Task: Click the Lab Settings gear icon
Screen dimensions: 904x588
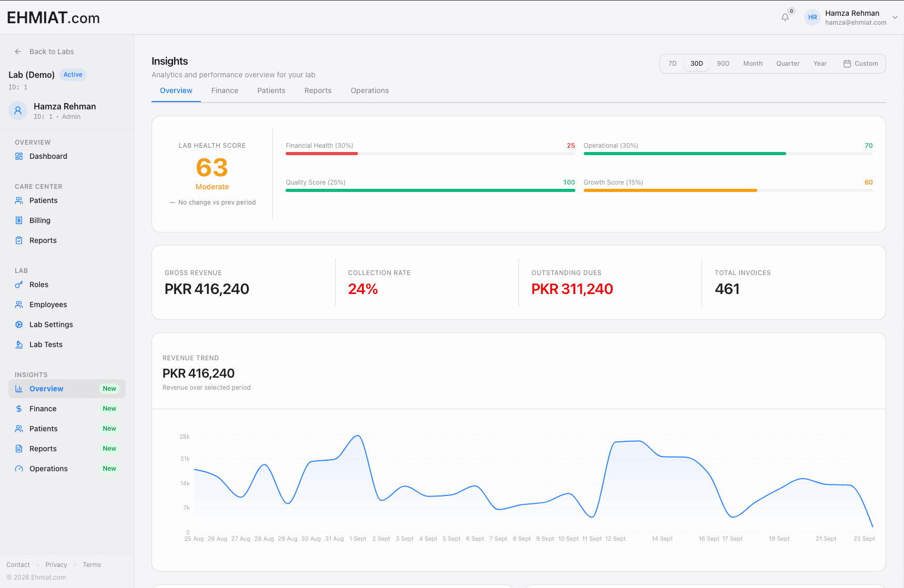Action: click(x=19, y=325)
